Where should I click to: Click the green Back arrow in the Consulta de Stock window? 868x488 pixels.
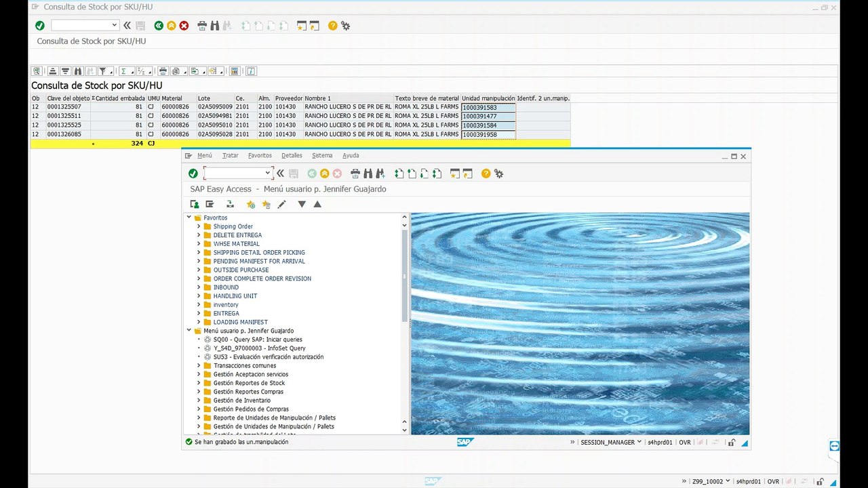159,26
